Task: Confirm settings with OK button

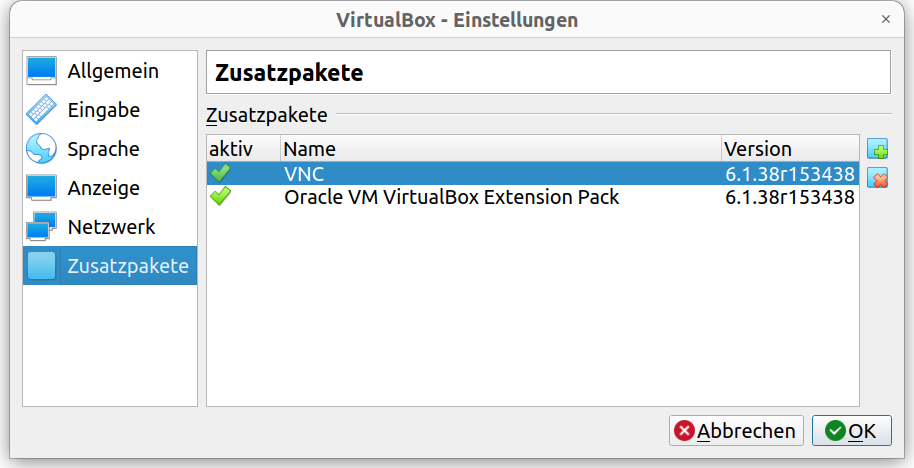Action: pos(851,431)
